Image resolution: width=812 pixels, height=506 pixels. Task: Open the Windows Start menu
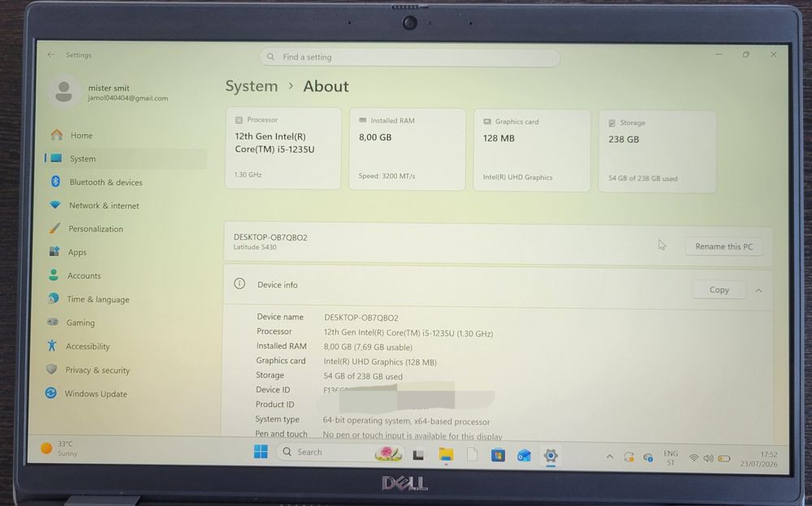pos(261,452)
